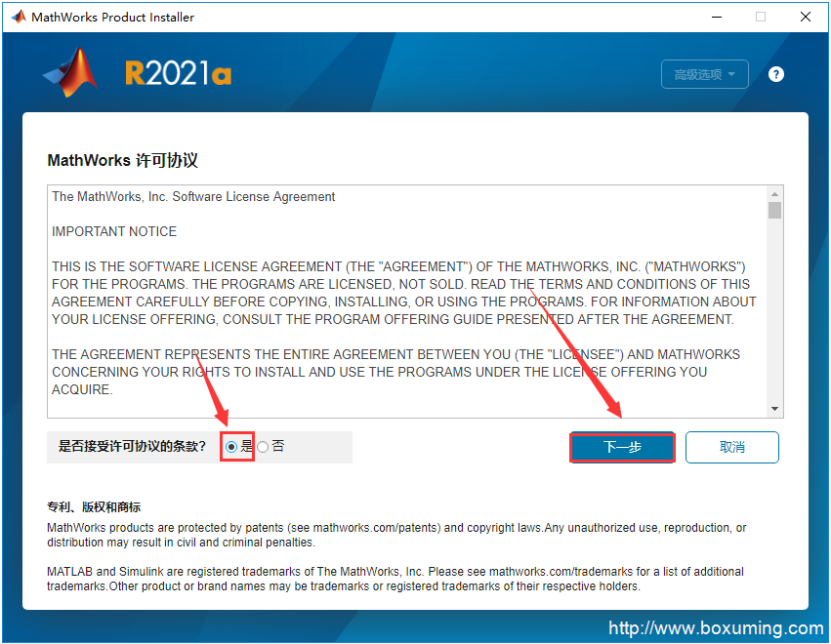Click the IMPORTANT NOTICE line
831x644 pixels.
114,231
